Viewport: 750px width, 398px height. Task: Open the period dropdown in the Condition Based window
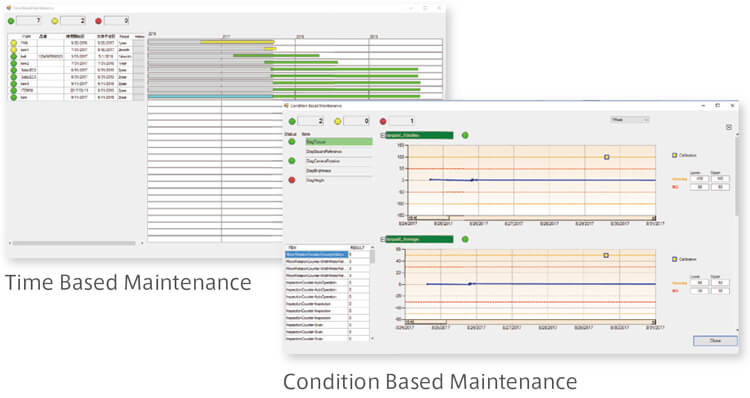(x=630, y=120)
